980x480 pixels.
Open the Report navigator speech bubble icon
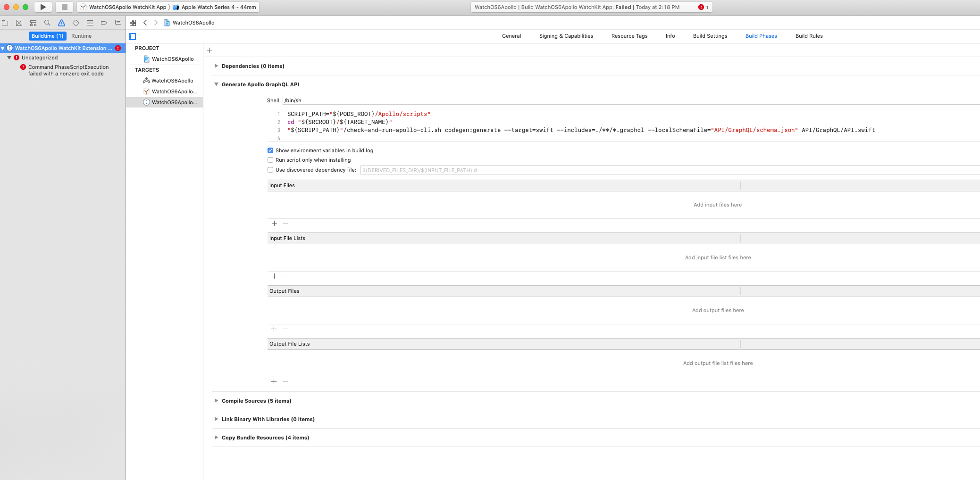(117, 22)
